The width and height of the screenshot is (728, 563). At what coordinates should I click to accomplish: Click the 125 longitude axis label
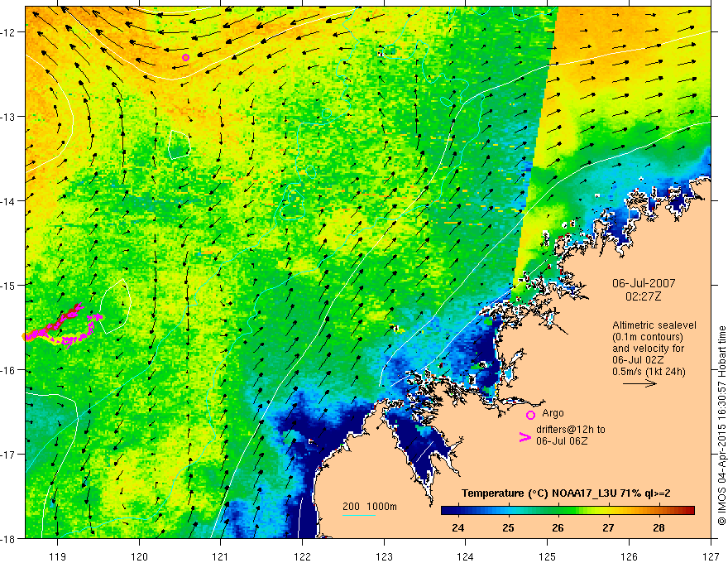pos(548,556)
